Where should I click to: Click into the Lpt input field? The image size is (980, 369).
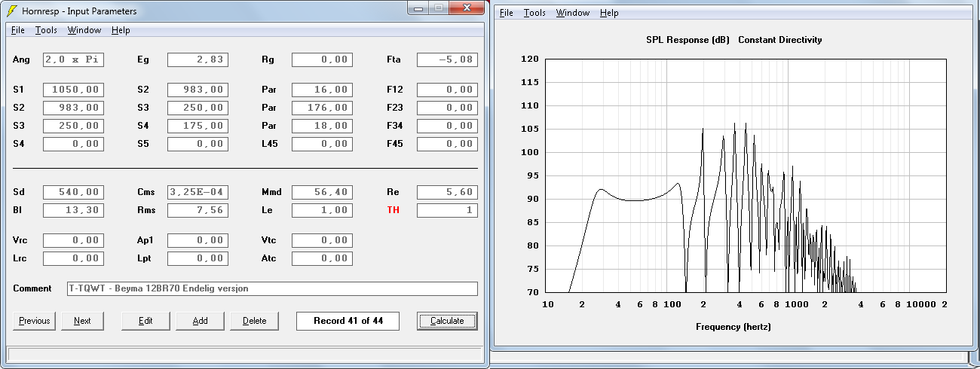[x=198, y=258]
